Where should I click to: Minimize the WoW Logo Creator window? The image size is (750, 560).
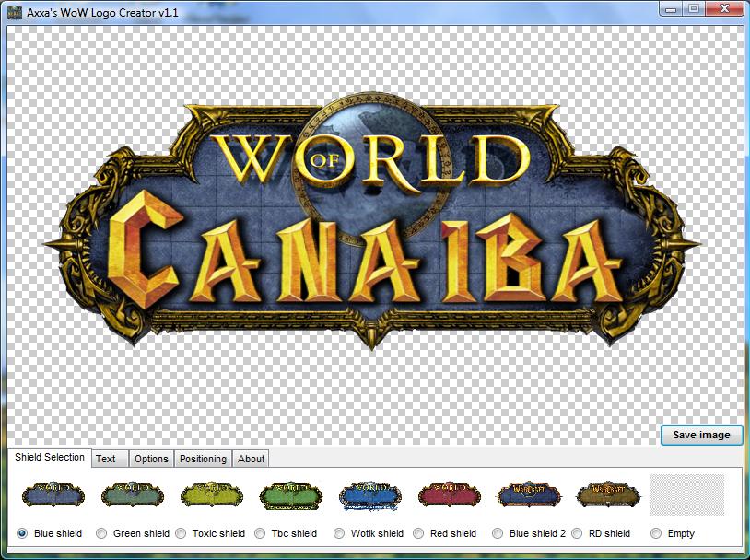point(671,9)
